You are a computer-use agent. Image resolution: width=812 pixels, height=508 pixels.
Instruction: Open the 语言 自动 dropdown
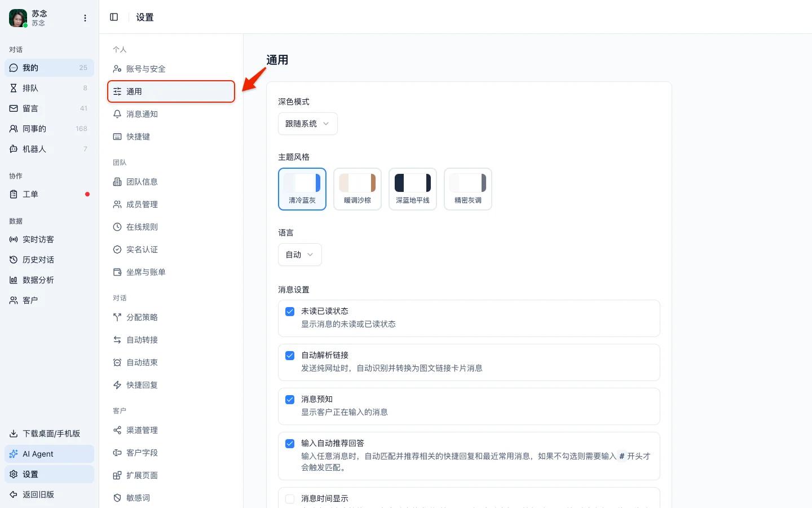coord(300,255)
